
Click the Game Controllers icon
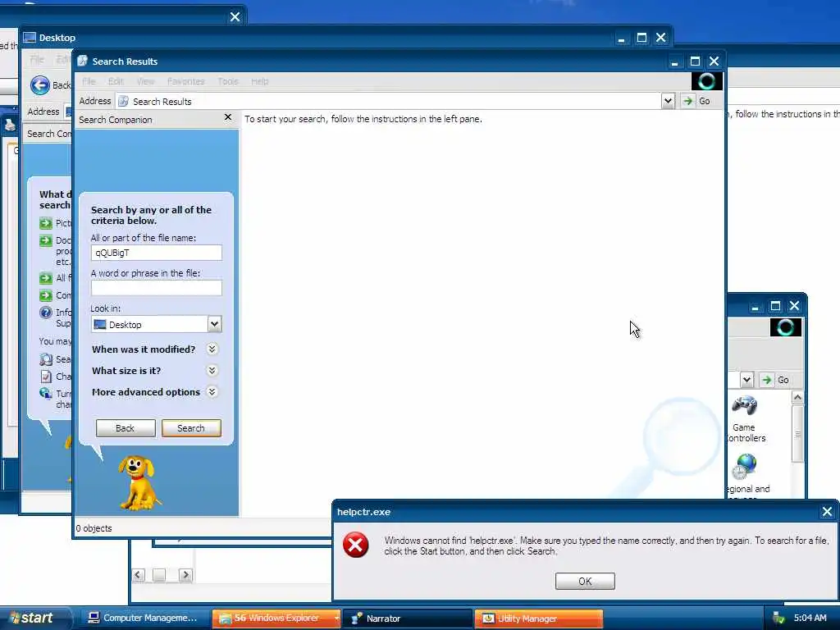[x=745, y=405]
